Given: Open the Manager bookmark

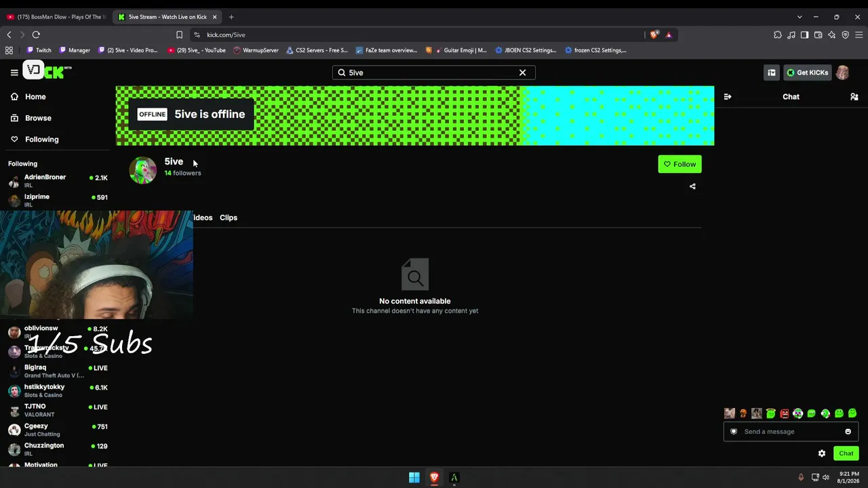Looking at the screenshot, I should [75, 50].
